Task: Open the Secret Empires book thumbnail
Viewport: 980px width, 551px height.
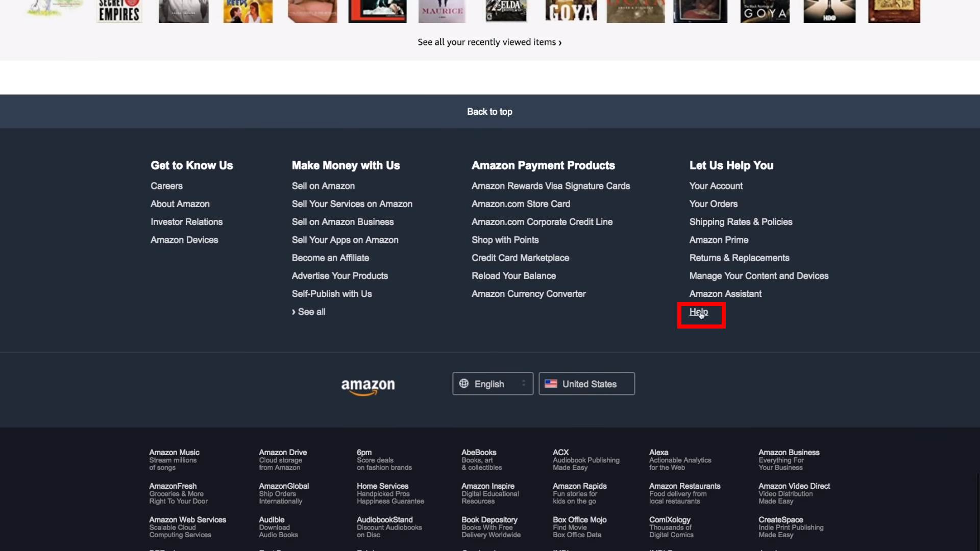Action: (x=119, y=11)
